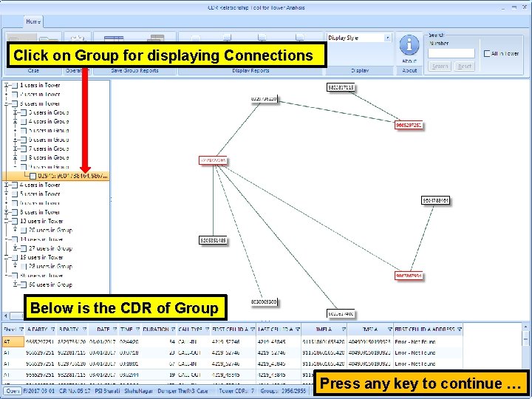This screenshot has width=532, height=399.
Task: Open the Display Style dropdown
Action: pyautogui.click(x=387, y=38)
